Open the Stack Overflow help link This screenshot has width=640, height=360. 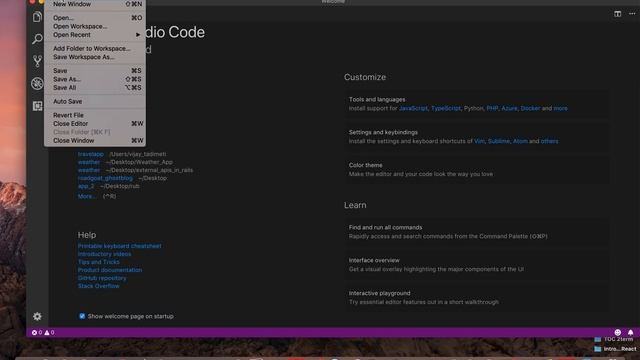(x=99, y=286)
